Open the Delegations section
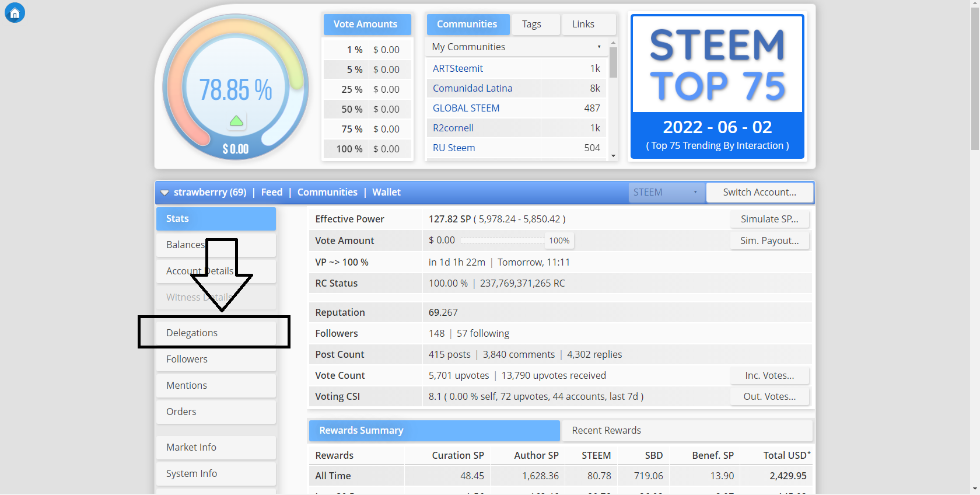This screenshot has height=495, width=980. pos(216,333)
